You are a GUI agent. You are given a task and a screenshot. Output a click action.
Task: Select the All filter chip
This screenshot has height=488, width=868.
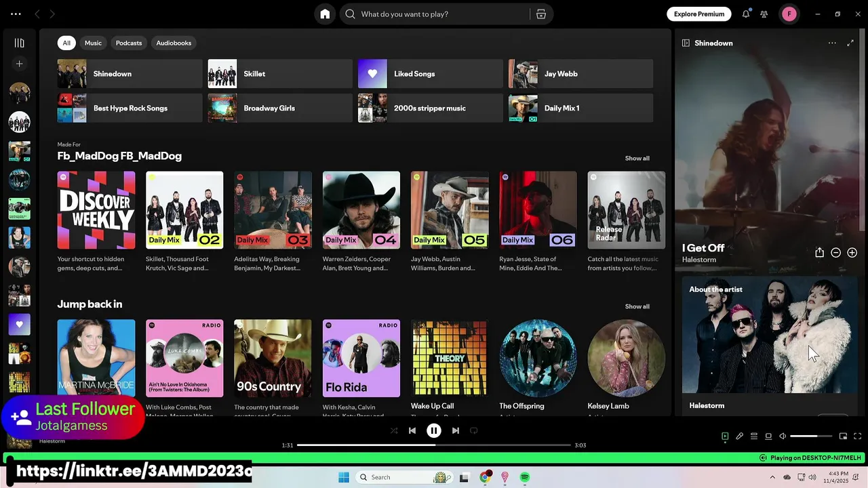point(66,43)
